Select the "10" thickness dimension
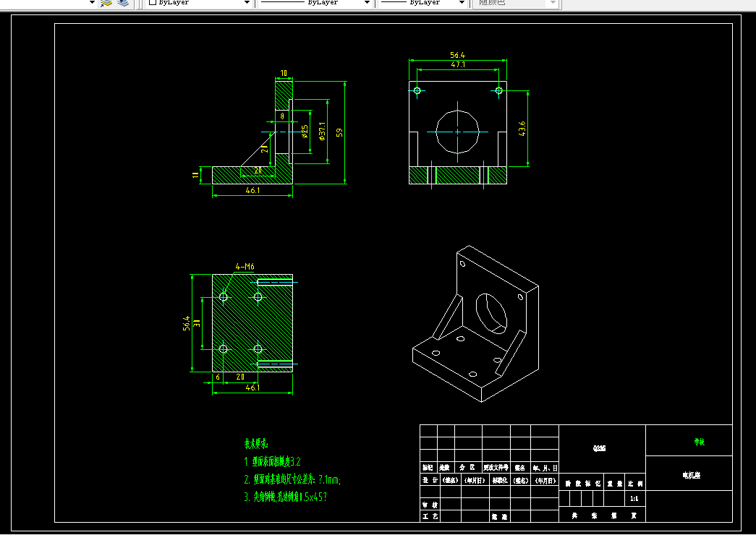Screen dimensions: 756x535 [284, 73]
